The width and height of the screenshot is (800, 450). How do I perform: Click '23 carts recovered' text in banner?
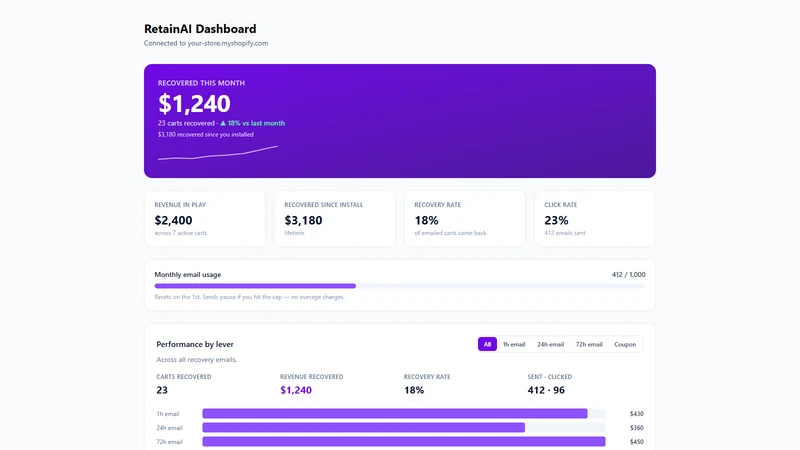tap(186, 123)
